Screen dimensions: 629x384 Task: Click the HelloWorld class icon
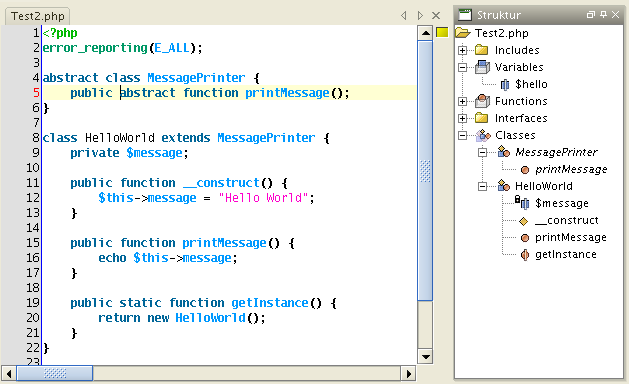point(504,186)
